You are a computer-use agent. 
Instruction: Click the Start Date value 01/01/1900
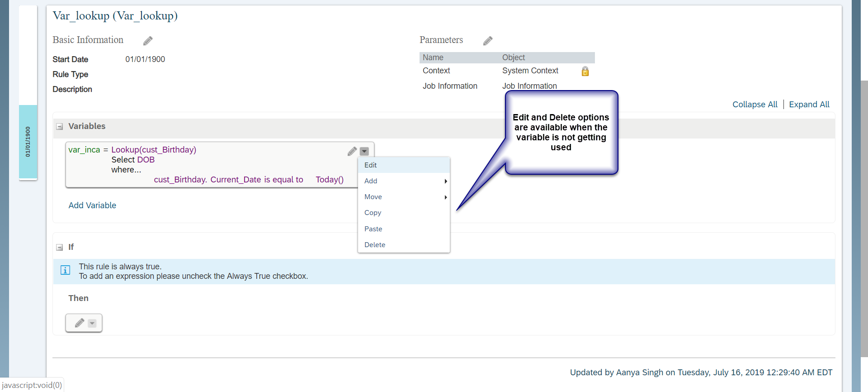(x=145, y=59)
